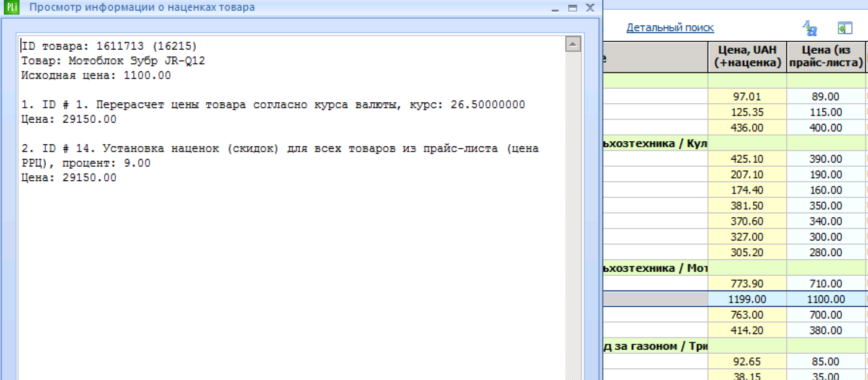
Task: Minimize the markup information window
Action: pyautogui.click(x=555, y=8)
